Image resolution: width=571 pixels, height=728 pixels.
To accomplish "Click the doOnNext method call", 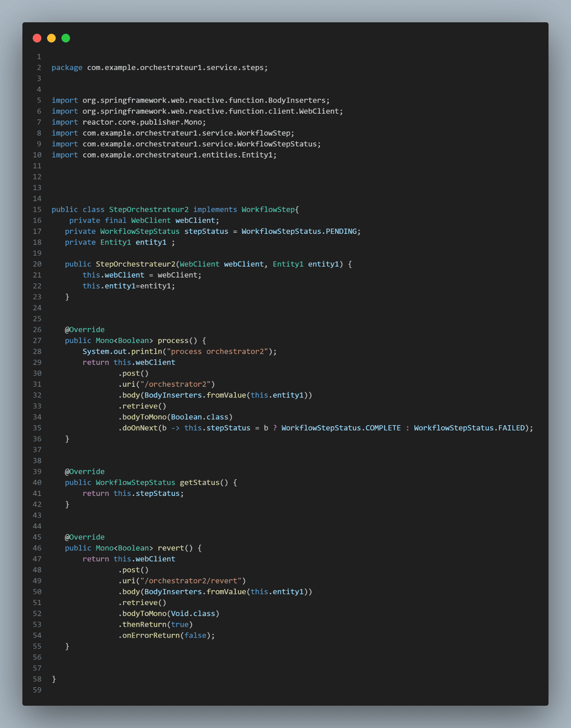I will click(140, 428).
